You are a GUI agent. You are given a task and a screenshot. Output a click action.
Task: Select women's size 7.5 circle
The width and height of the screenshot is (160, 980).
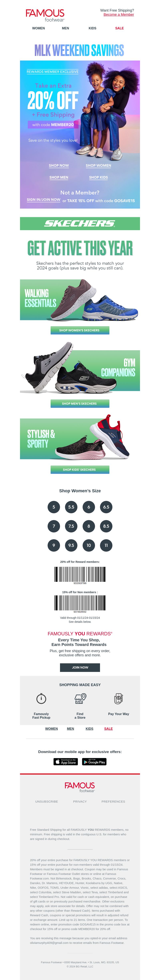point(71,526)
